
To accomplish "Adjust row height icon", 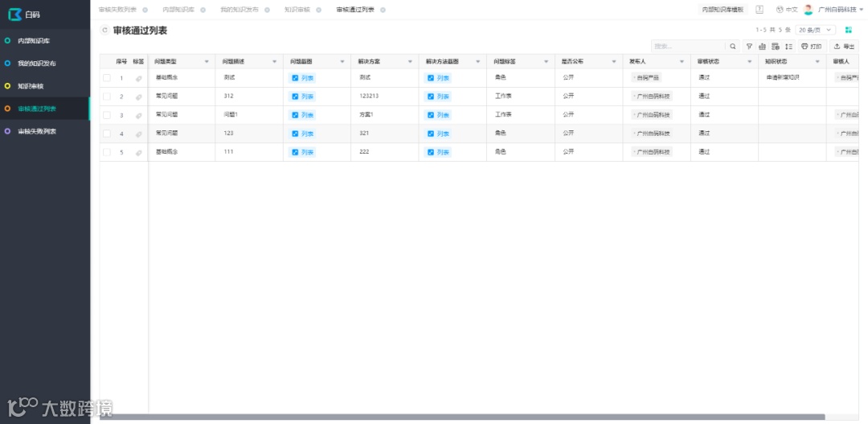I will 789,47.
